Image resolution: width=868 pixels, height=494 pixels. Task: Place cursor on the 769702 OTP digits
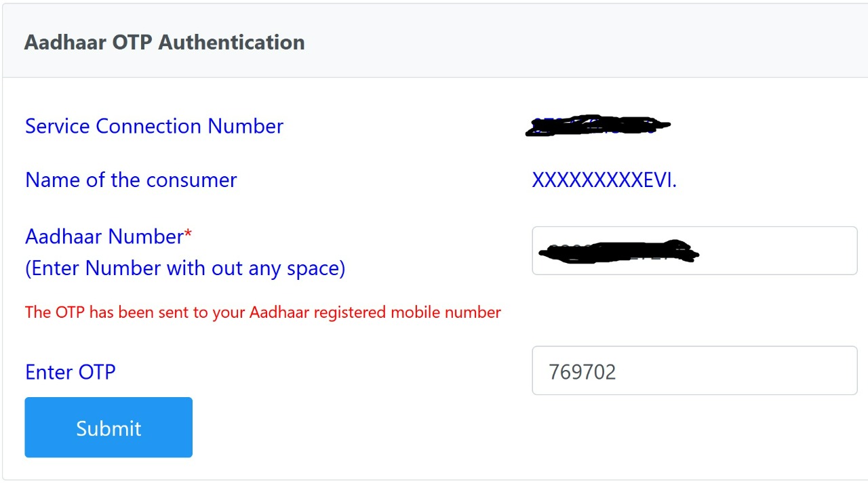click(582, 372)
